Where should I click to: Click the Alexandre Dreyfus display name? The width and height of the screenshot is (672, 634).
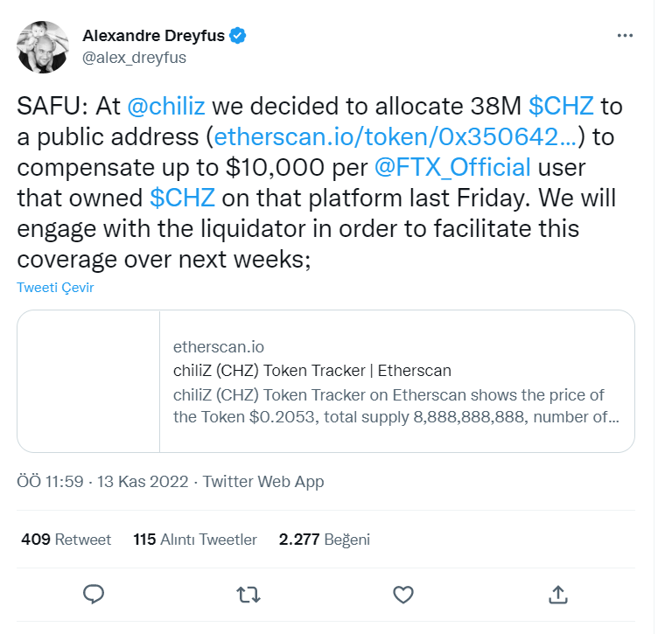153,36
